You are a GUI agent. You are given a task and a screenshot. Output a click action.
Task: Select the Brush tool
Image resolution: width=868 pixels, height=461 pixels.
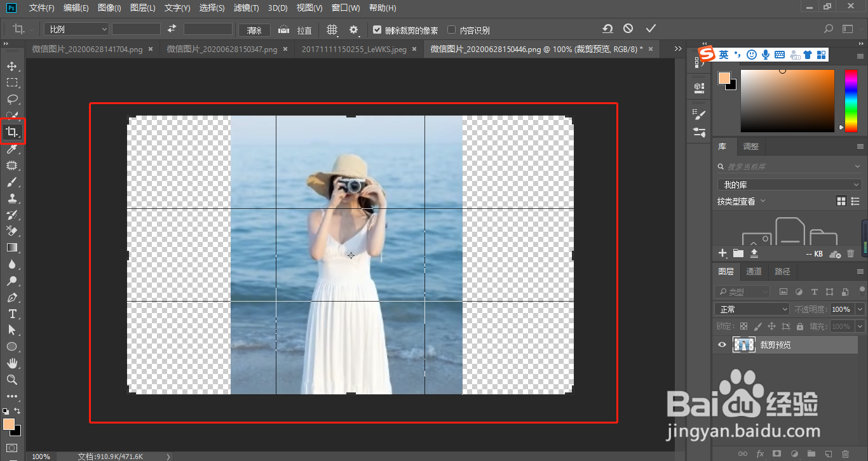point(12,182)
